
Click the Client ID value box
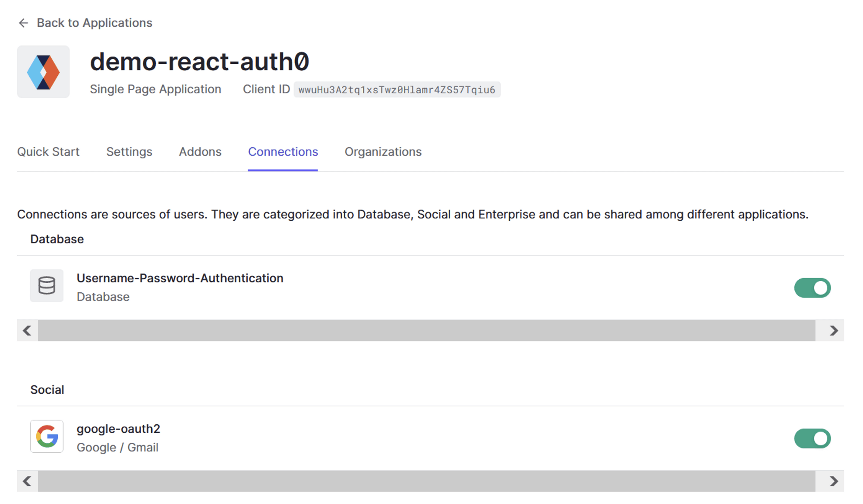[x=397, y=90]
